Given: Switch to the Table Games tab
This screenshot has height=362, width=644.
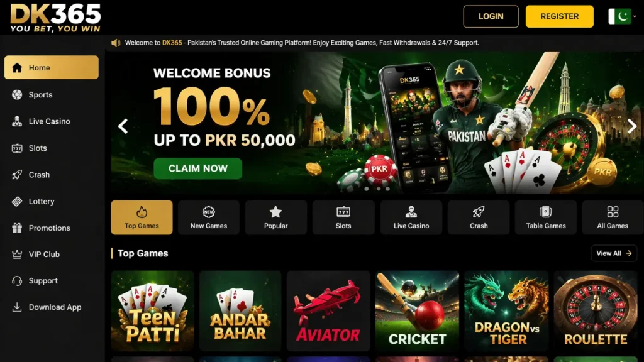Looking at the screenshot, I should (x=546, y=217).
